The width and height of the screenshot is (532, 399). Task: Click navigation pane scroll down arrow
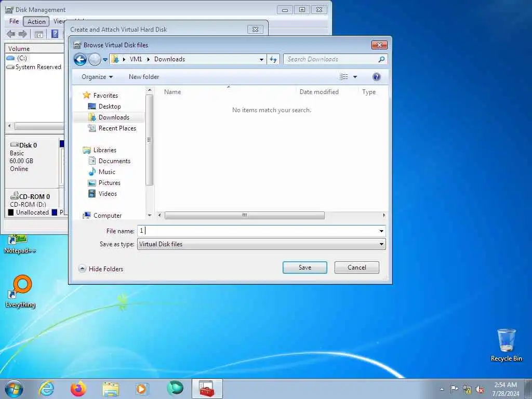click(150, 215)
